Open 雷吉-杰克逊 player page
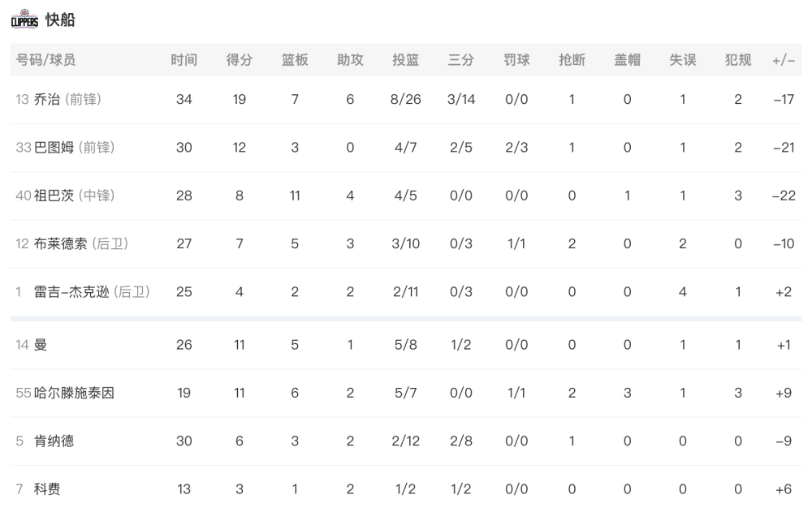This screenshot has width=812, height=512. coord(71,292)
